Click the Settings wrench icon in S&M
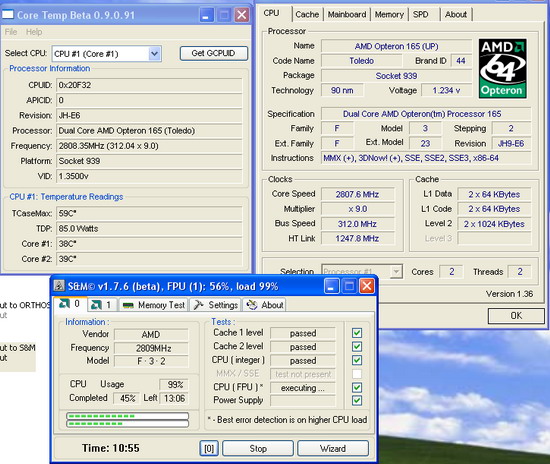 click(x=199, y=305)
